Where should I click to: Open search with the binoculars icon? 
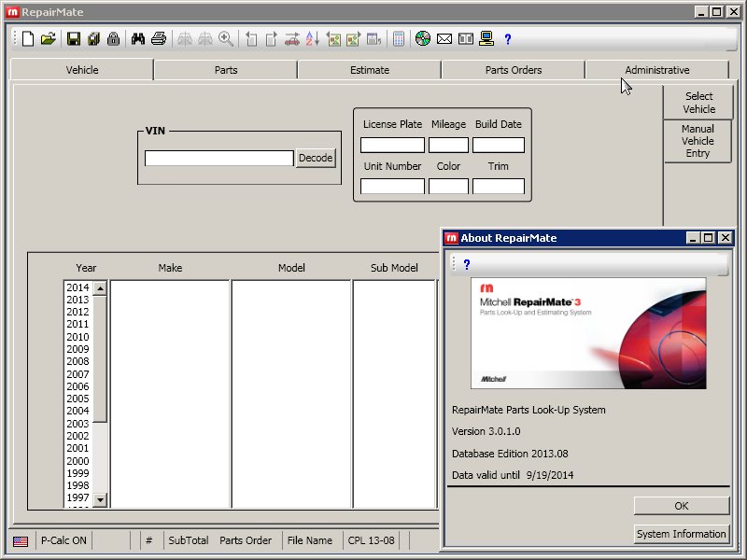(138, 38)
